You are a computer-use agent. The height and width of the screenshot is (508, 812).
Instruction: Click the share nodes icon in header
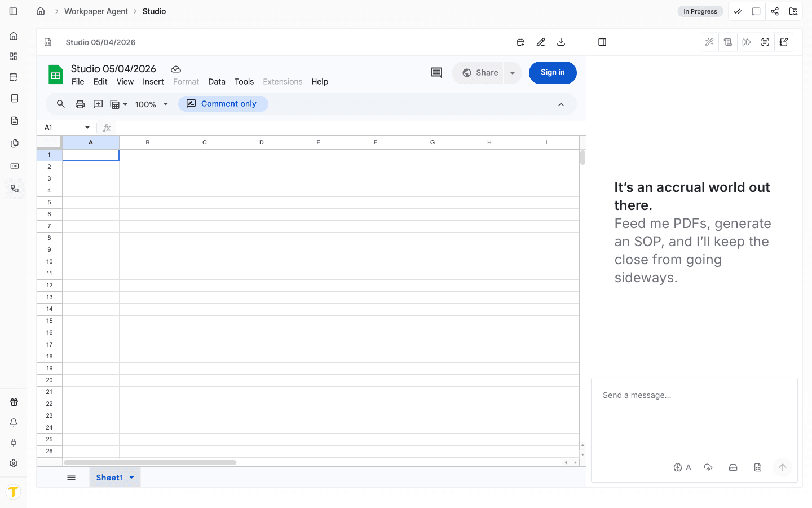(775, 11)
